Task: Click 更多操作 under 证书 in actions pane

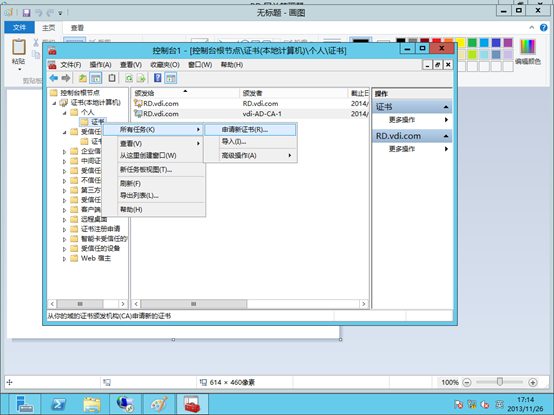Action: pyautogui.click(x=402, y=120)
